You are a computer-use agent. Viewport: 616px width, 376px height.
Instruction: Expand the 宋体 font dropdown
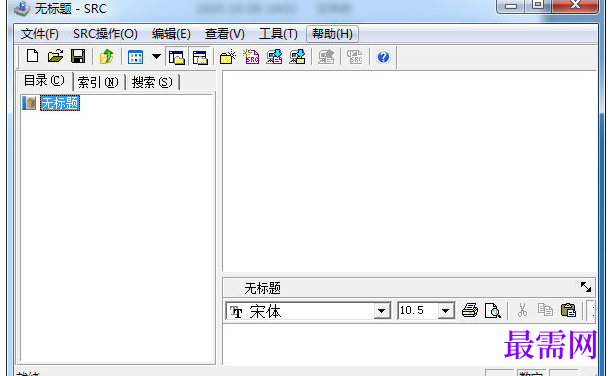pyautogui.click(x=381, y=311)
